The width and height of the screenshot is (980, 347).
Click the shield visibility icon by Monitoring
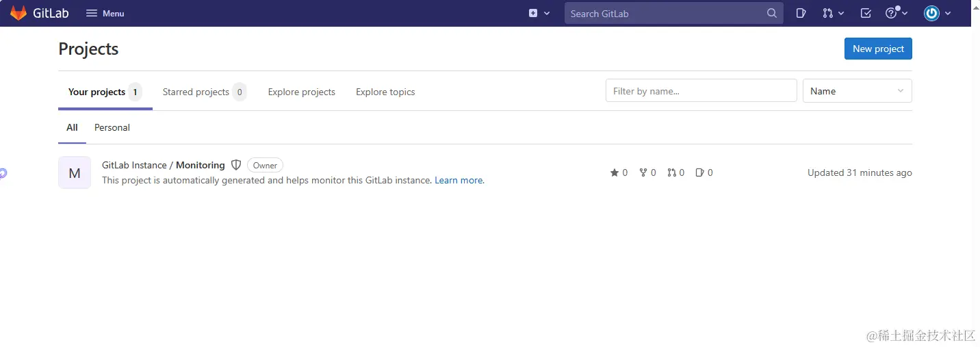pyautogui.click(x=236, y=165)
